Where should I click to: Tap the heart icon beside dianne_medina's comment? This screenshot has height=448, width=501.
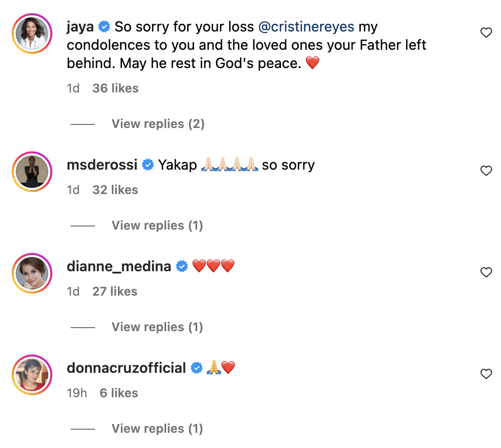point(486,272)
